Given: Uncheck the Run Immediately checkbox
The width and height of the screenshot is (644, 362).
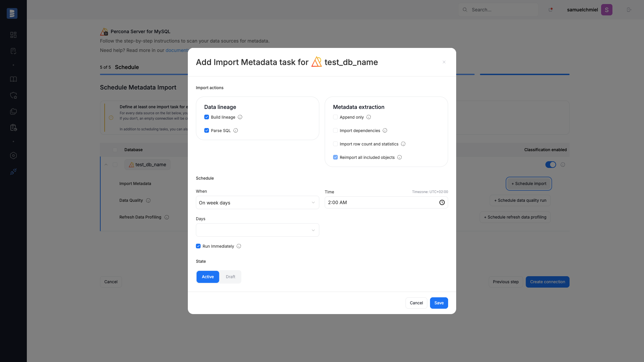Looking at the screenshot, I should (x=198, y=246).
